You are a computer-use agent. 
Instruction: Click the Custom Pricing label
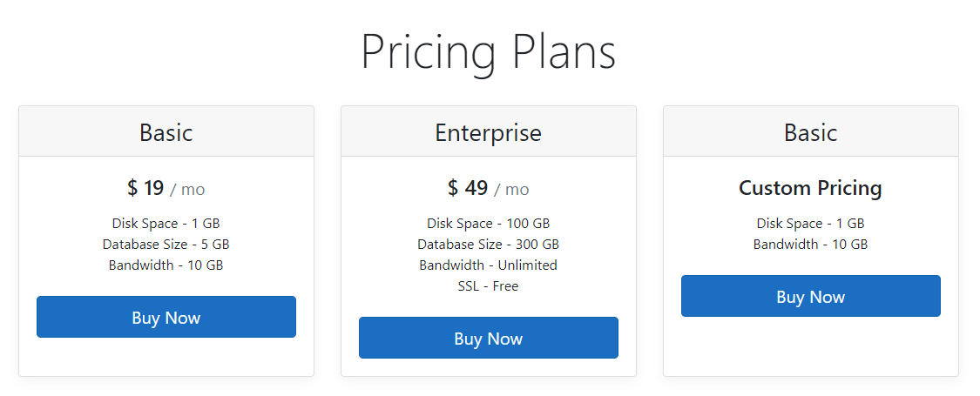pyautogui.click(x=811, y=188)
